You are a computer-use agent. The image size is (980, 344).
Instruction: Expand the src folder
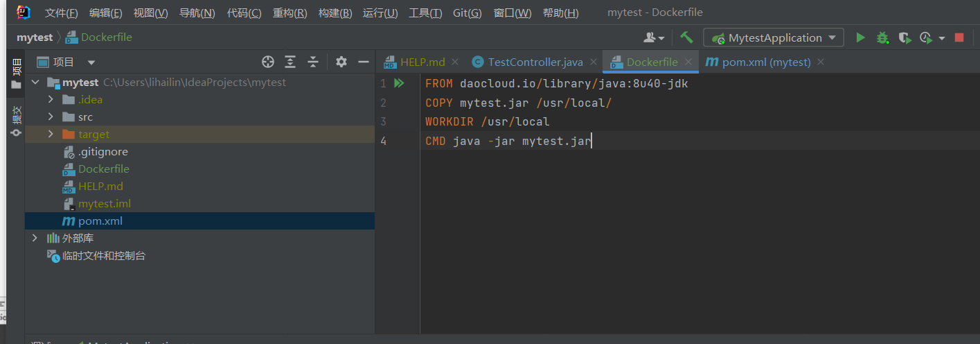(51, 117)
